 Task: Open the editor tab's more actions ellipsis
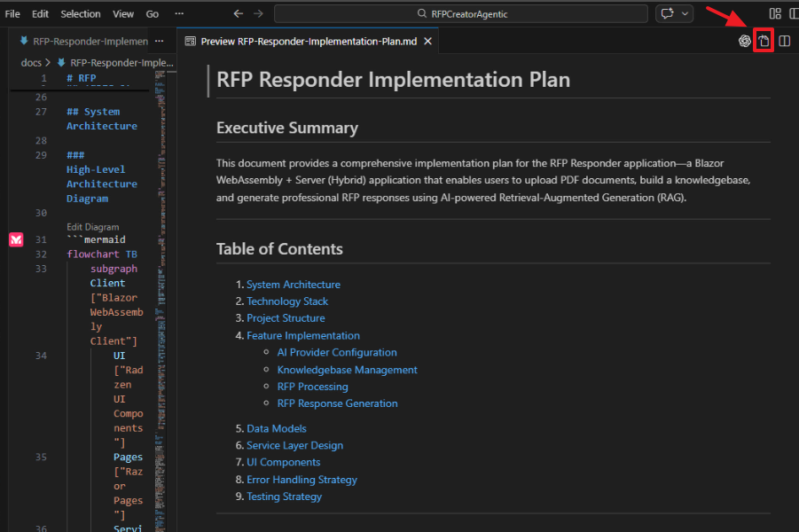(x=159, y=42)
